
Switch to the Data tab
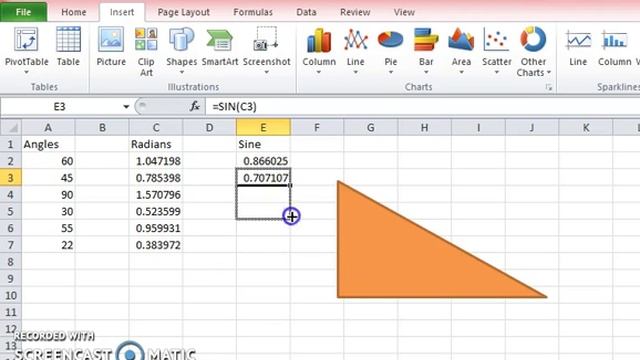pyautogui.click(x=306, y=12)
